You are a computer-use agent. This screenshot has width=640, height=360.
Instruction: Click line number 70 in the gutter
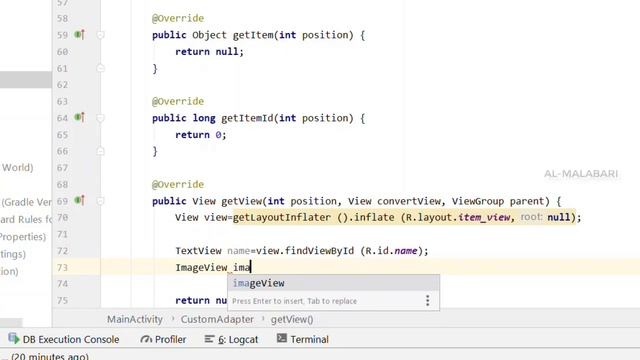[62, 218]
